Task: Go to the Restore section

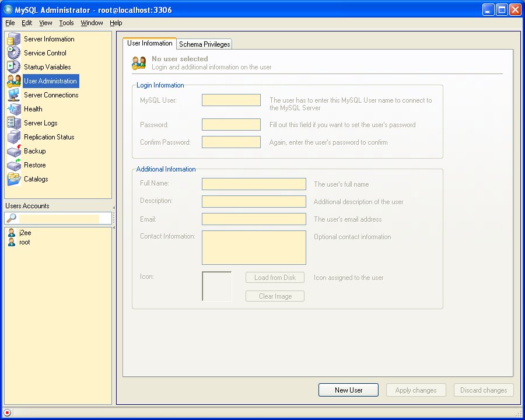Action: [35, 165]
